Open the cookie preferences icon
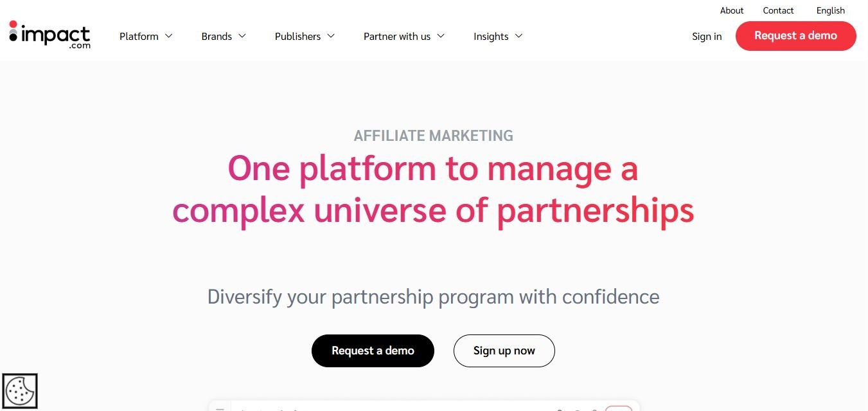This screenshot has height=411, width=868. point(20,391)
